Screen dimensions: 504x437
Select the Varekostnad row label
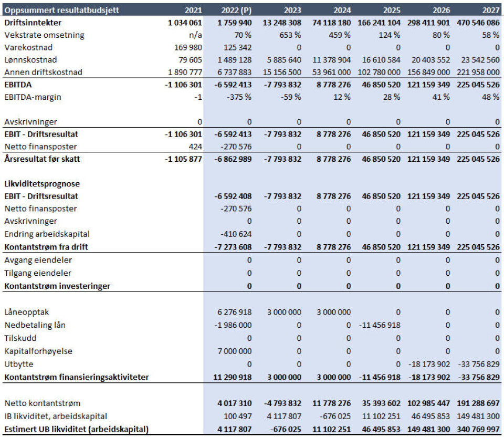(24, 47)
